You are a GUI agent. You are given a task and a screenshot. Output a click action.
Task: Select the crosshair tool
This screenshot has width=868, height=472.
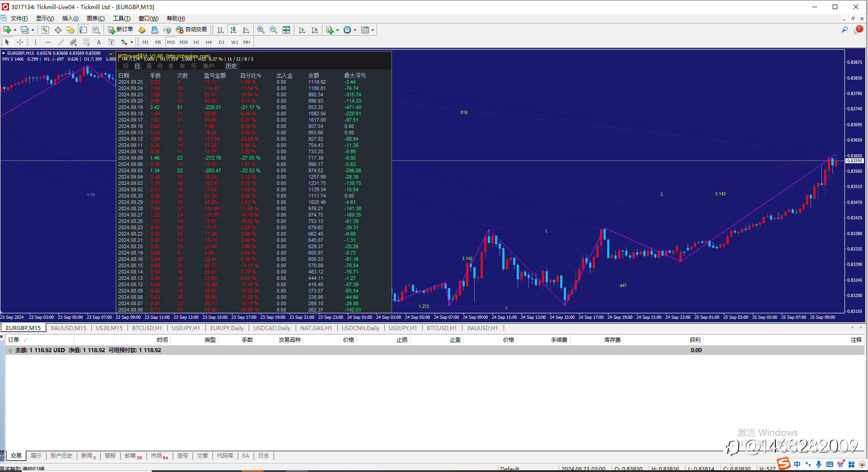tap(20, 42)
